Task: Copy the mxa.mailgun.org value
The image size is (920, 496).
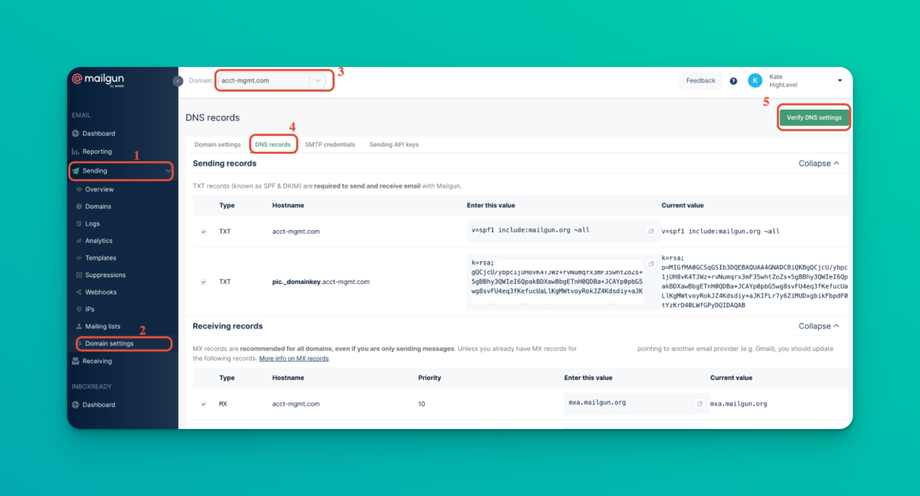Action: (x=699, y=404)
